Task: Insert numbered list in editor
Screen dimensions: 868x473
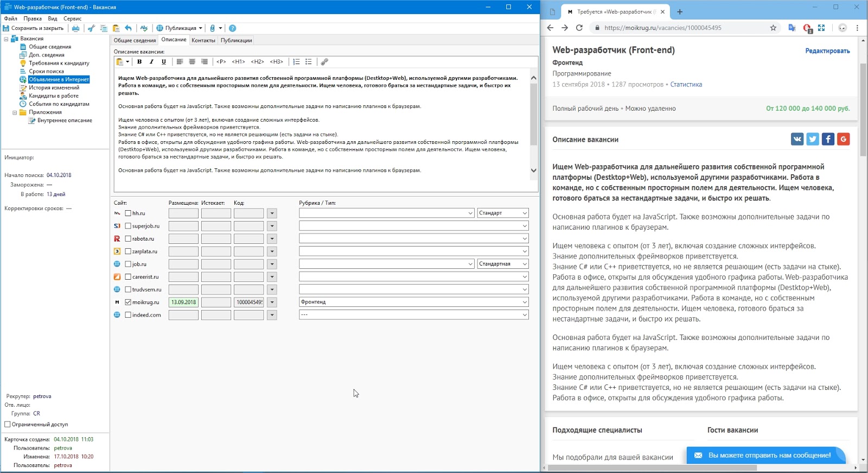Action: coord(296,62)
